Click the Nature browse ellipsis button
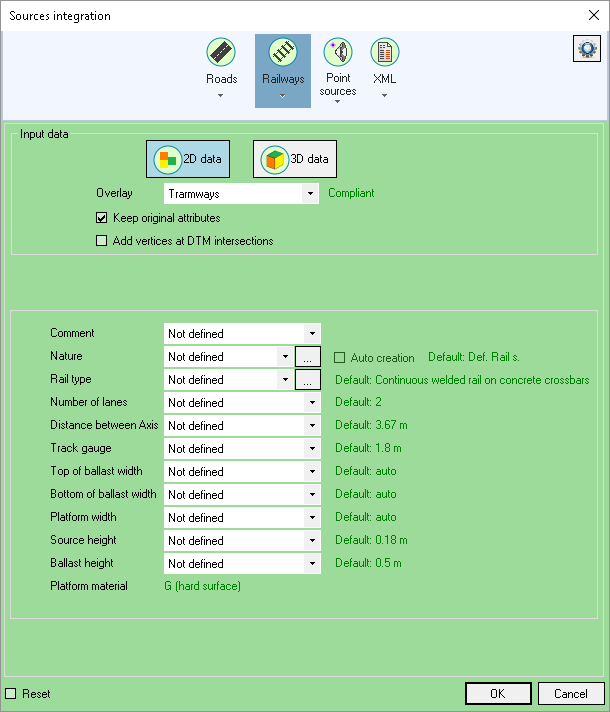Image resolution: width=610 pixels, height=712 pixels. pos(308,357)
